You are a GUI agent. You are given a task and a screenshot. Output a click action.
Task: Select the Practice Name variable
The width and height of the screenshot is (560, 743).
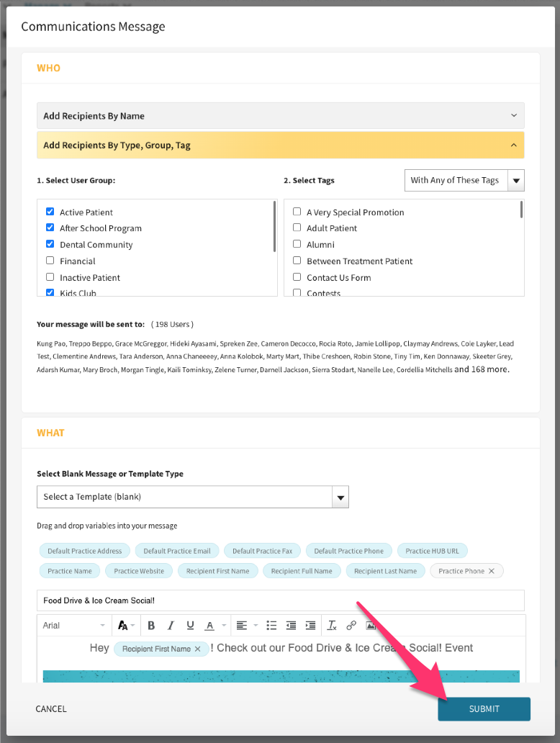pos(70,571)
